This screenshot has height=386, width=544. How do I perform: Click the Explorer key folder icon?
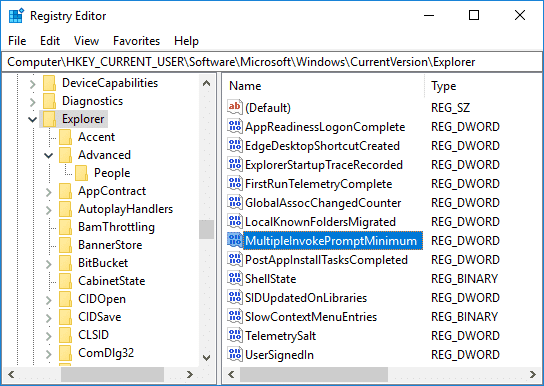point(49,119)
